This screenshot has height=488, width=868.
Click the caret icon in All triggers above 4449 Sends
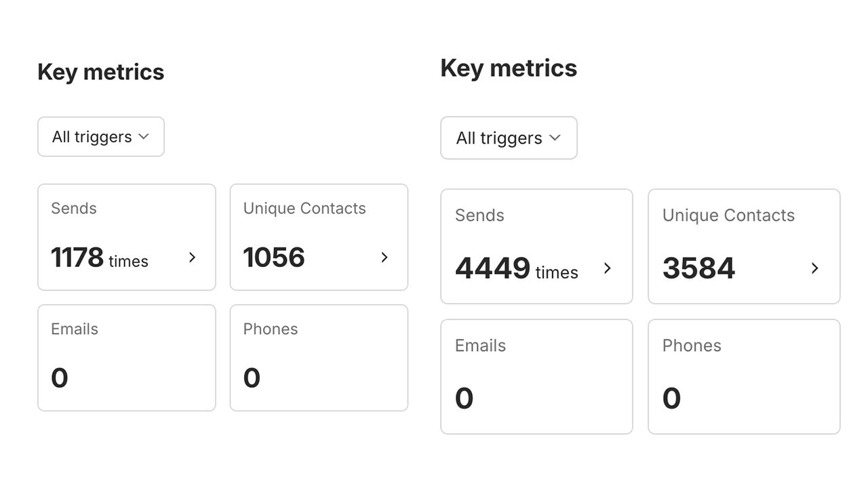555,138
